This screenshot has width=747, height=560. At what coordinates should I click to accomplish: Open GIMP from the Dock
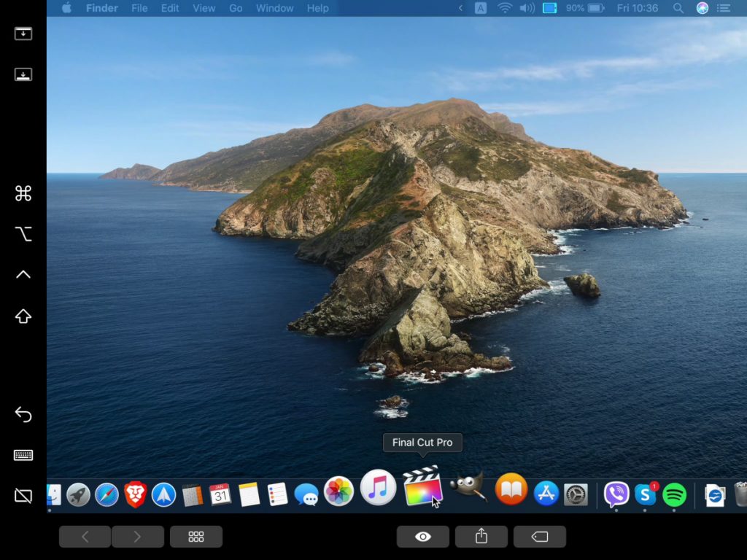(x=468, y=486)
